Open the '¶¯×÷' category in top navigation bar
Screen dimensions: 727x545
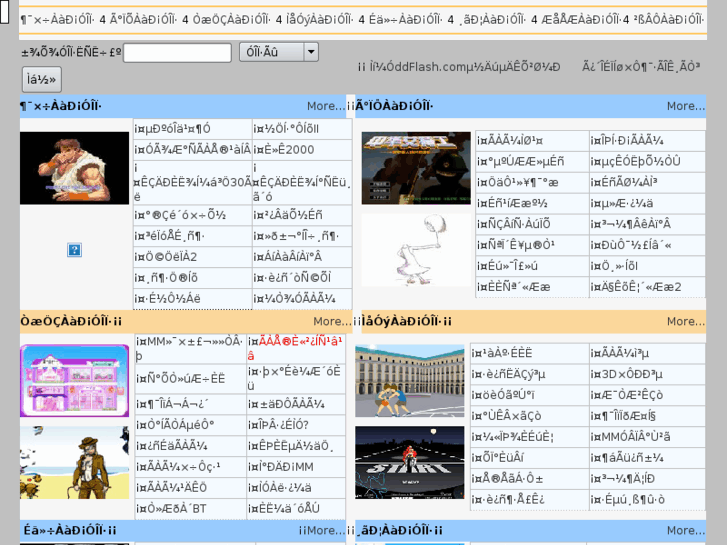pos(57,19)
